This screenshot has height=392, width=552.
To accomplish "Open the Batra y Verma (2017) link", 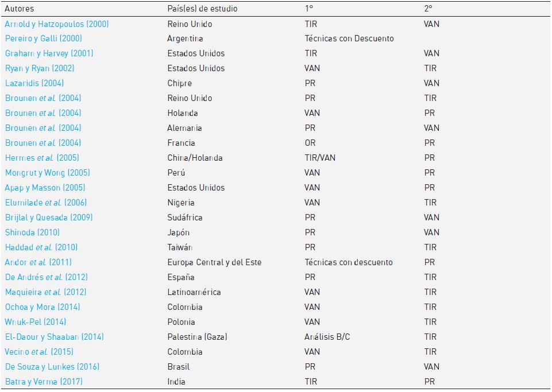I will click(42, 382).
